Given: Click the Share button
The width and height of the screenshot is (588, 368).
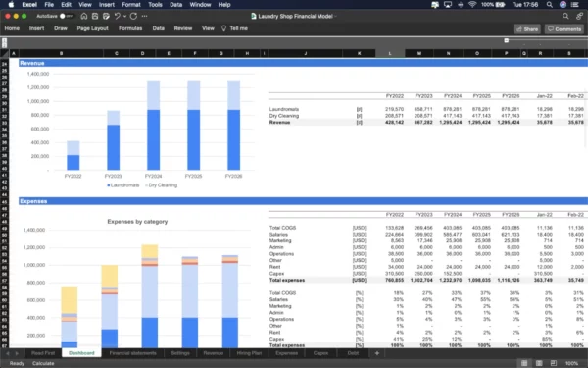Looking at the screenshot, I should coord(527,28).
